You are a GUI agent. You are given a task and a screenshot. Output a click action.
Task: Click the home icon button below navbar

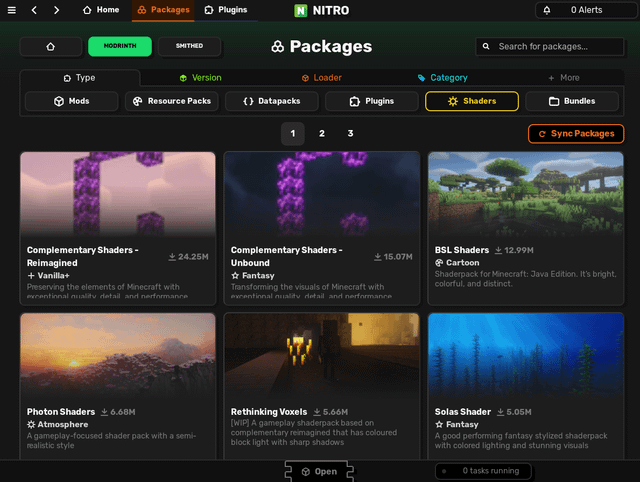[x=51, y=46]
